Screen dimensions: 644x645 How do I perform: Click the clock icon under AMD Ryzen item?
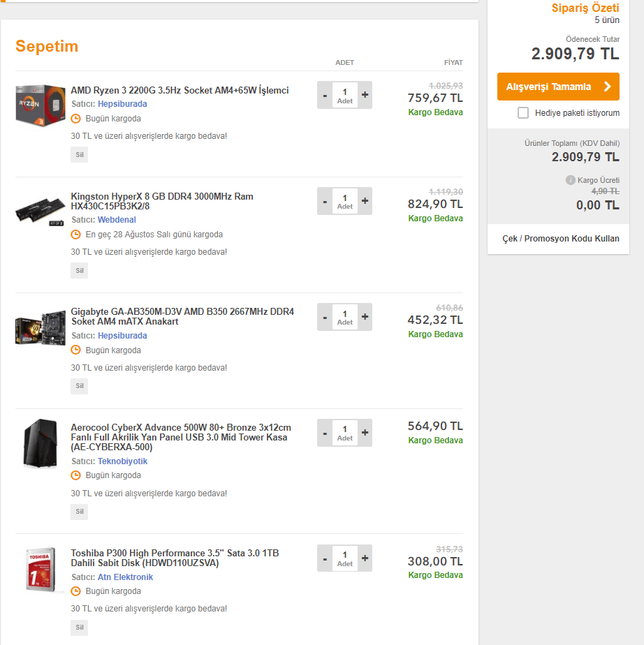(76, 119)
